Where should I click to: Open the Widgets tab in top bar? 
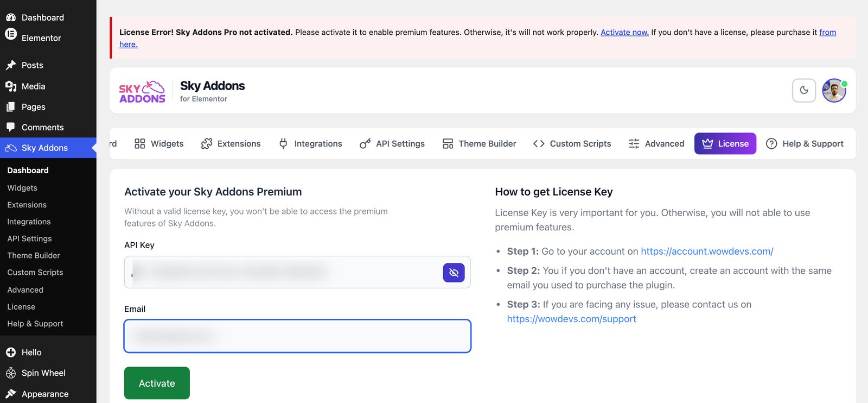pyautogui.click(x=159, y=143)
